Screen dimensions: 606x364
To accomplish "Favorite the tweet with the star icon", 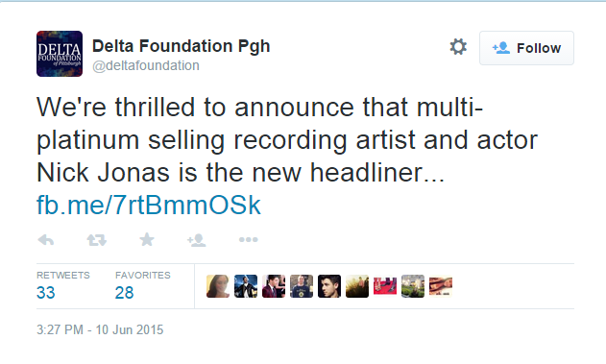I will point(147,239).
